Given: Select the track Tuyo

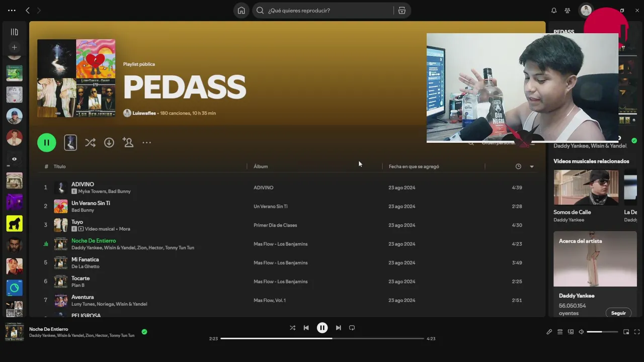Looking at the screenshot, I should 77,222.
